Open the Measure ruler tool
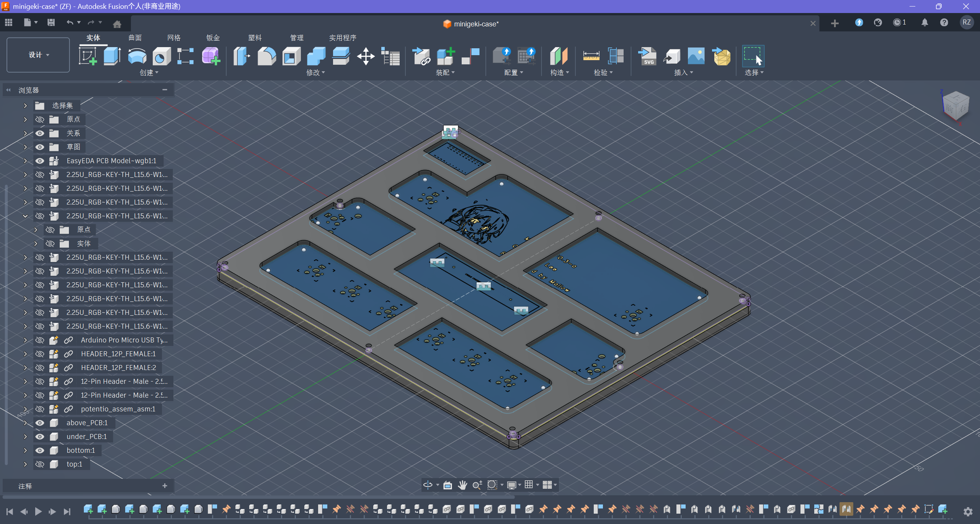 pos(591,56)
